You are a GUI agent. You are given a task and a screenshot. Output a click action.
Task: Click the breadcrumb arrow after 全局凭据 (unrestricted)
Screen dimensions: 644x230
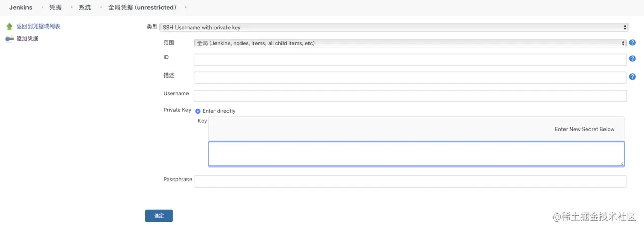[185, 8]
